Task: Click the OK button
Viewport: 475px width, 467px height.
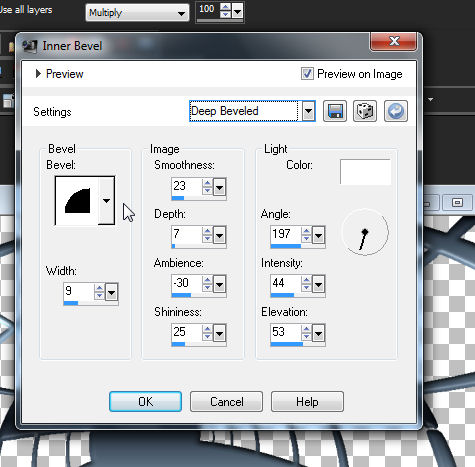Action: pyautogui.click(x=145, y=402)
